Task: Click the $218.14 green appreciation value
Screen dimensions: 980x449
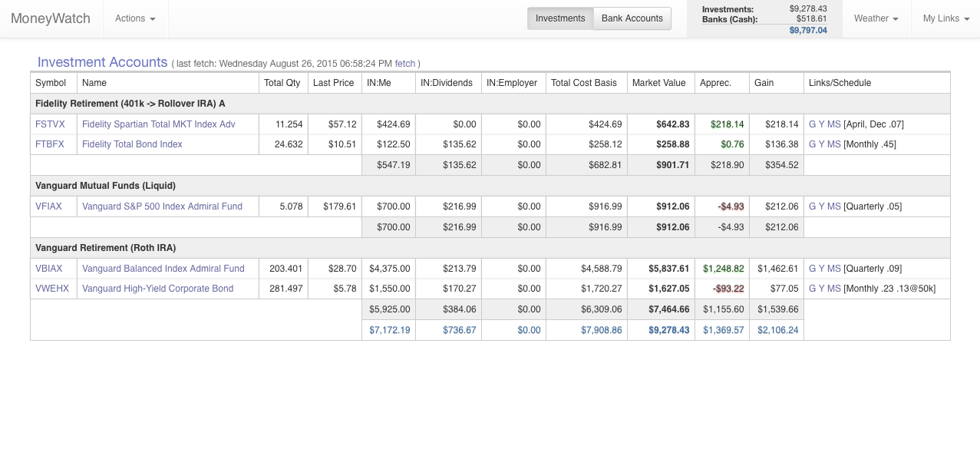Action: 728,124
